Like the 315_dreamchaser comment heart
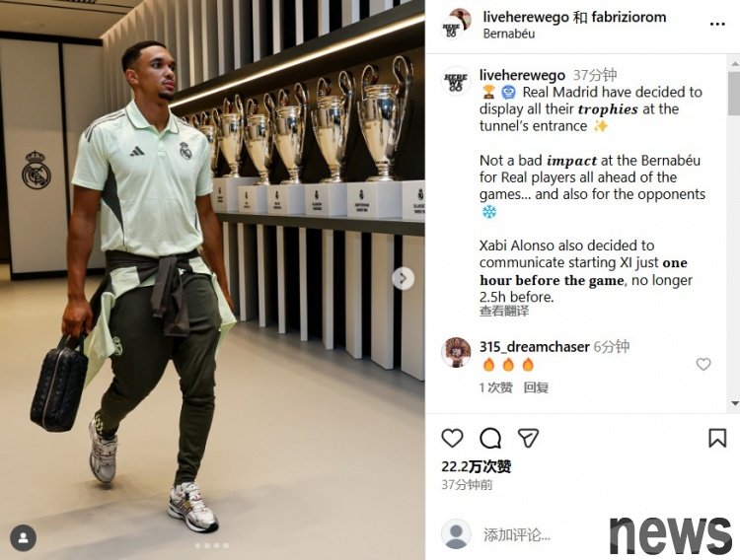The width and height of the screenshot is (740, 560). pos(703,364)
